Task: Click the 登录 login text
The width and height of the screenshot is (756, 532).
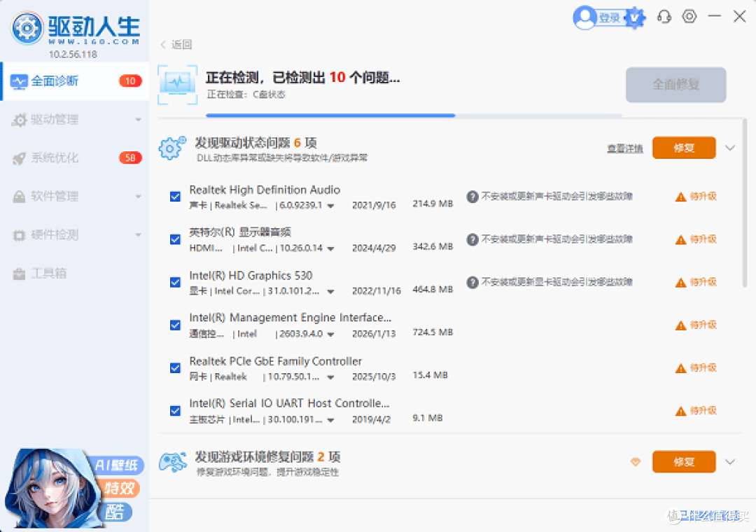Action: [x=610, y=17]
